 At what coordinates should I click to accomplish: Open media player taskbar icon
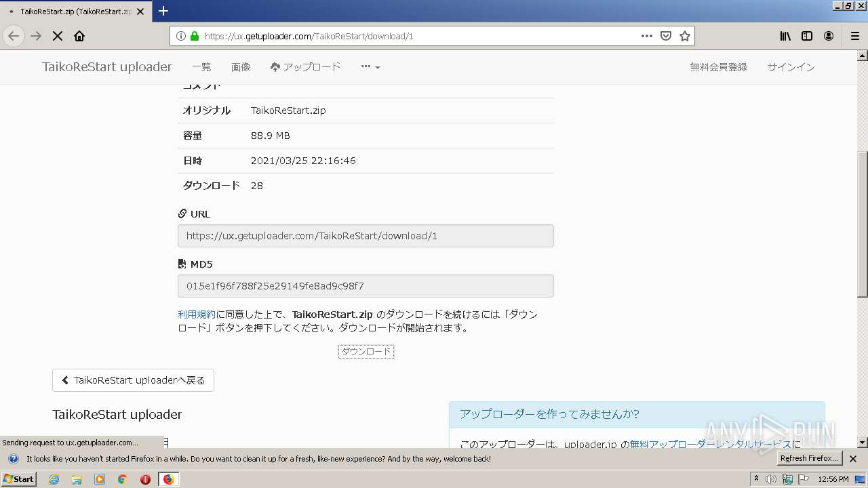point(100,479)
